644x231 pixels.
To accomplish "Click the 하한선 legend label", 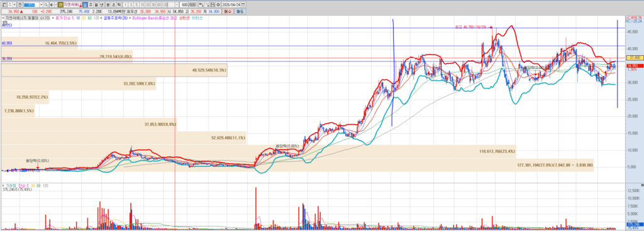I will click(197, 18).
